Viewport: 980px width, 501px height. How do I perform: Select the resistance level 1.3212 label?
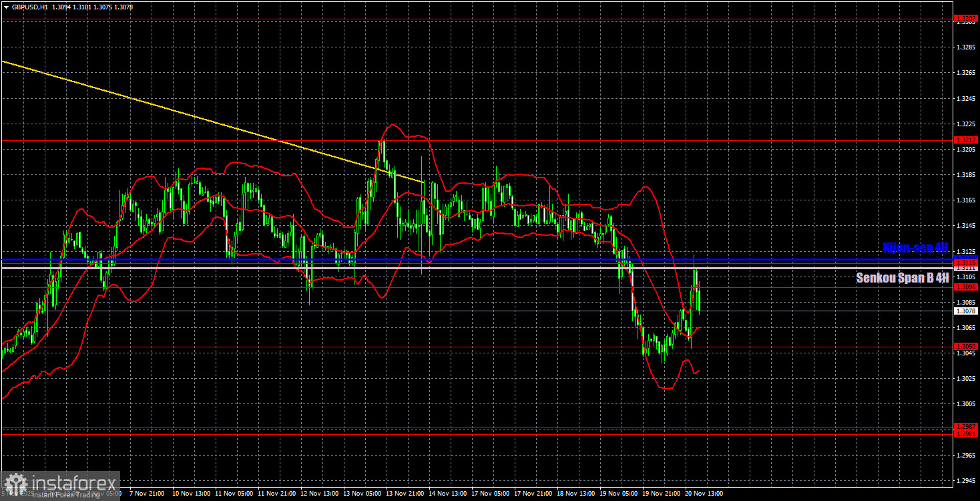[965, 139]
